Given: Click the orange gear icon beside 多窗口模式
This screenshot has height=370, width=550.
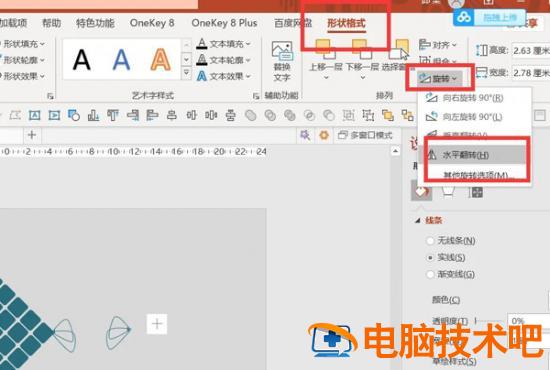Looking at the screenshot, I should 324,135.
